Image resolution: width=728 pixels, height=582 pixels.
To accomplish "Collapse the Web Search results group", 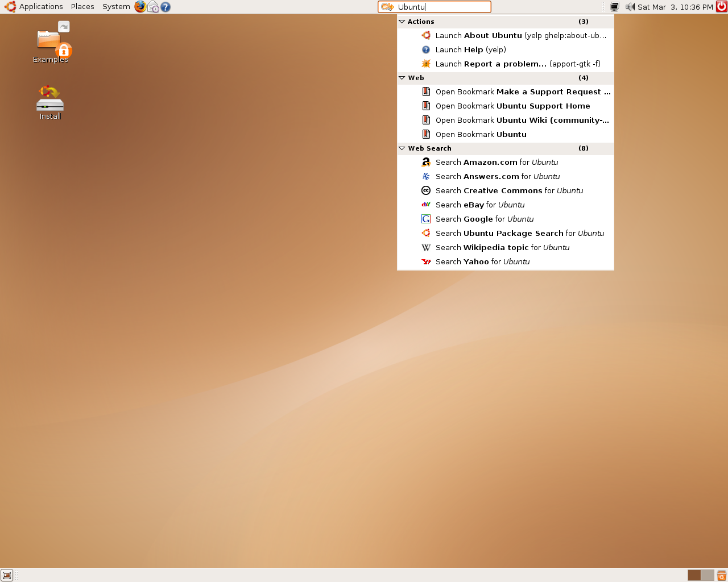I will click(402, 148).
